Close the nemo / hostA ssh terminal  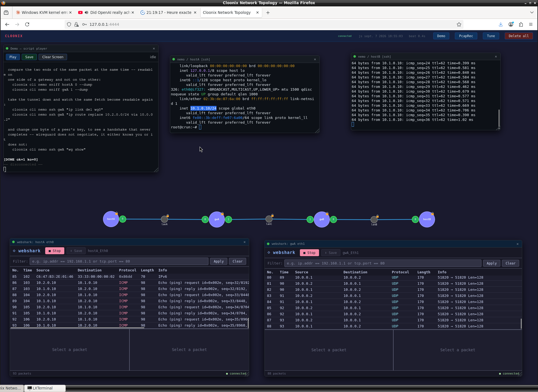click(315, 59)
